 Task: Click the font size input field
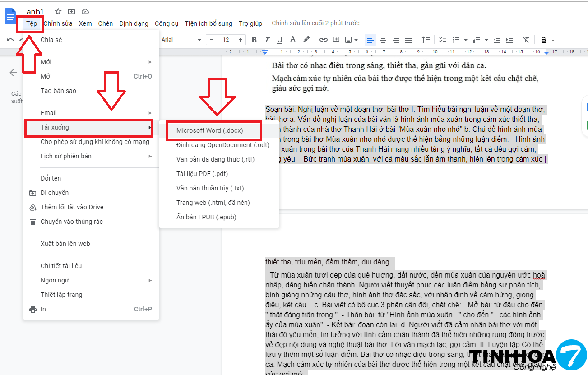pyautogui.click(x=226, y=40)
